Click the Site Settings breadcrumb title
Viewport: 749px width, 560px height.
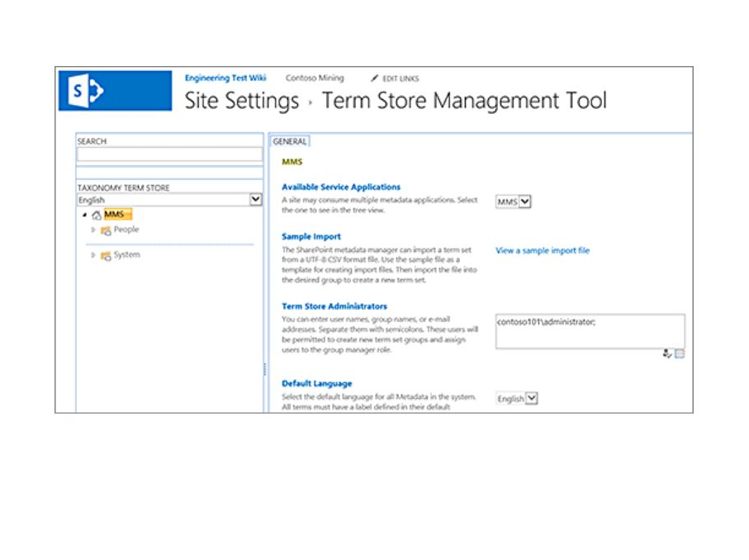coord(241,102)
